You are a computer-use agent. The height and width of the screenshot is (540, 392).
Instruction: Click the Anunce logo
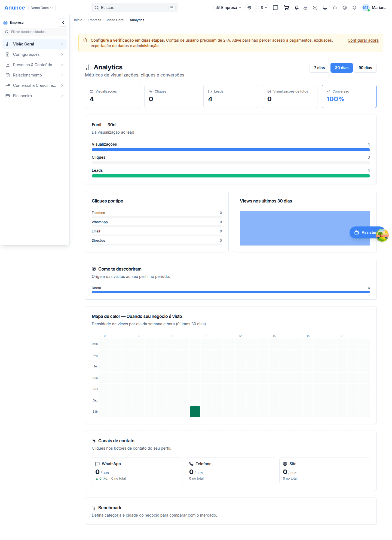pyautogui.click(x=15, y=8)
